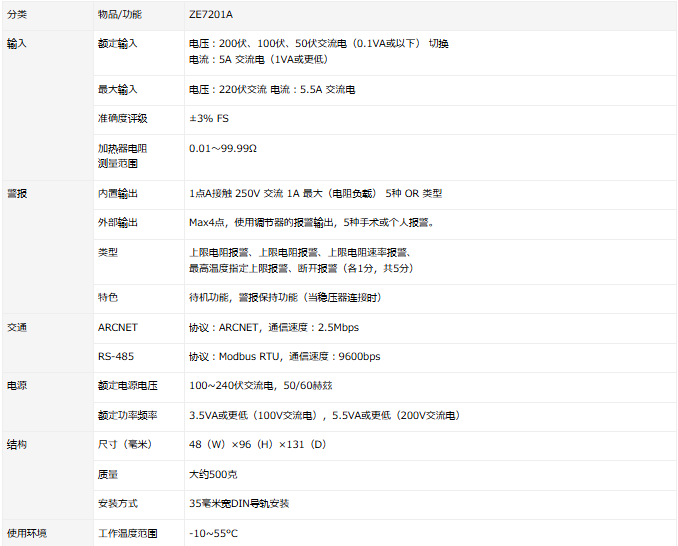678x546 pixels.
Task: Click the 安装方式 row label
Action: [118, 504]
